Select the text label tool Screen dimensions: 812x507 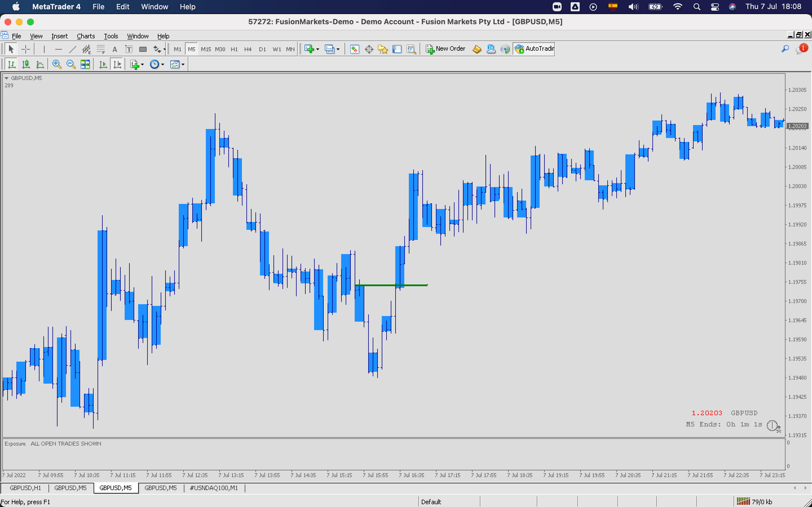point(129,49)
